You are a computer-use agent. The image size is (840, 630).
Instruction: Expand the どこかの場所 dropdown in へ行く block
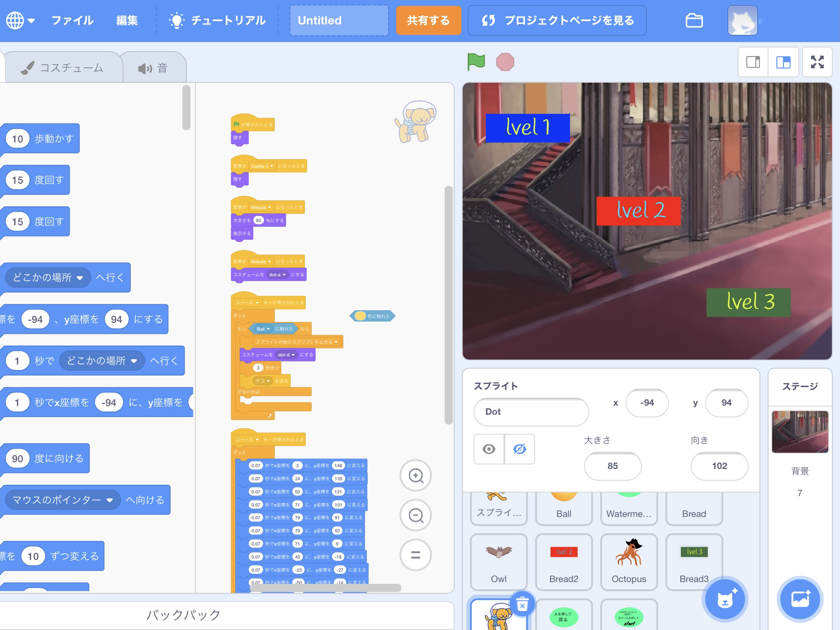[x=80, y=278]
